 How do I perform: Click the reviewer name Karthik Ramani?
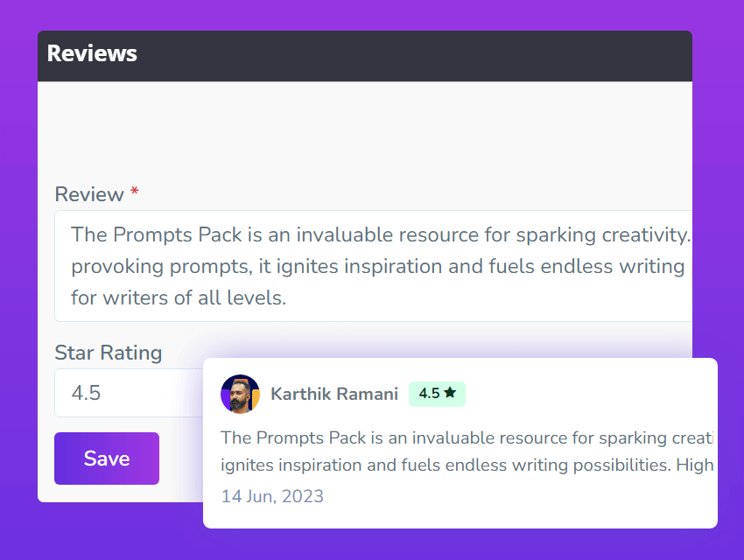(334, 394)
